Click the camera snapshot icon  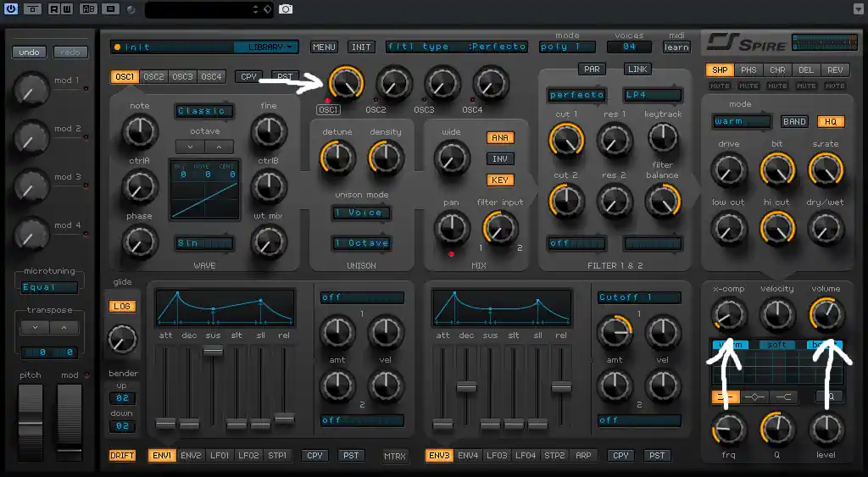(286, 8)
